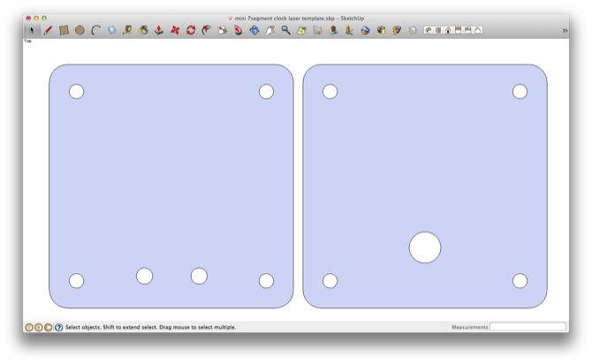This screenshot has height=364, width=592.
Task: Click the 'Measurements' label
Action: [470, 327]
